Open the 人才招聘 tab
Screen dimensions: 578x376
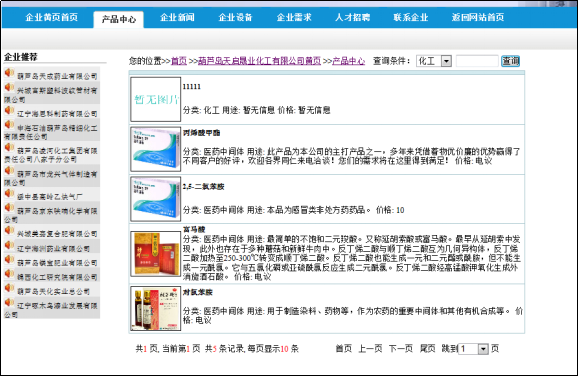pos(352,17)
